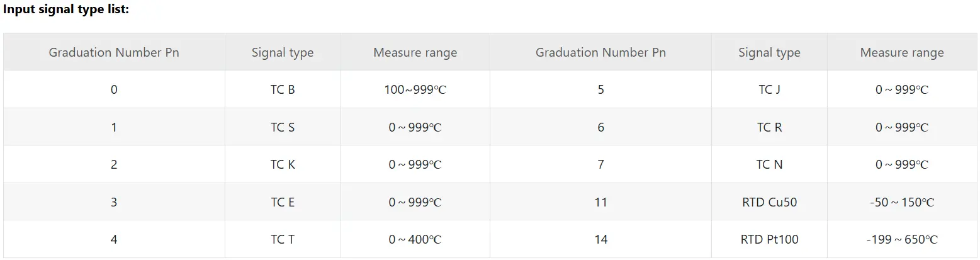The height and width of the screenshot is (260, 980).
Task: Select the 'TC B' signal type cell
Action: click(283, 89)
